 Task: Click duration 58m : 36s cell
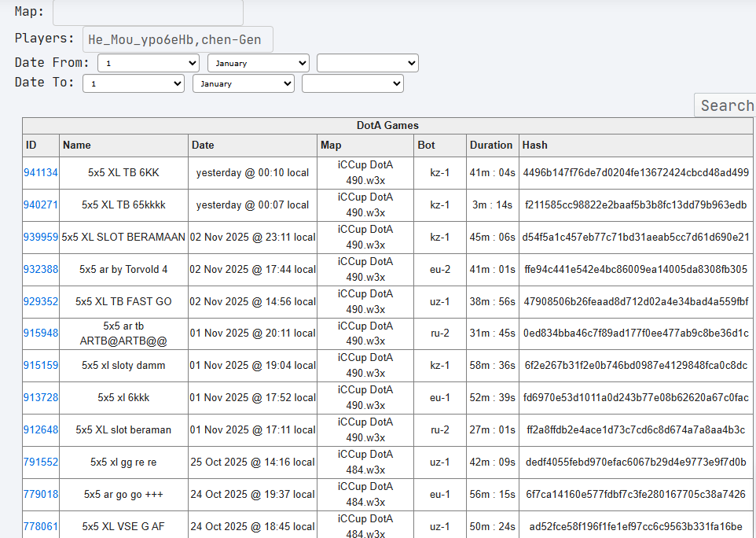point(492,366)
